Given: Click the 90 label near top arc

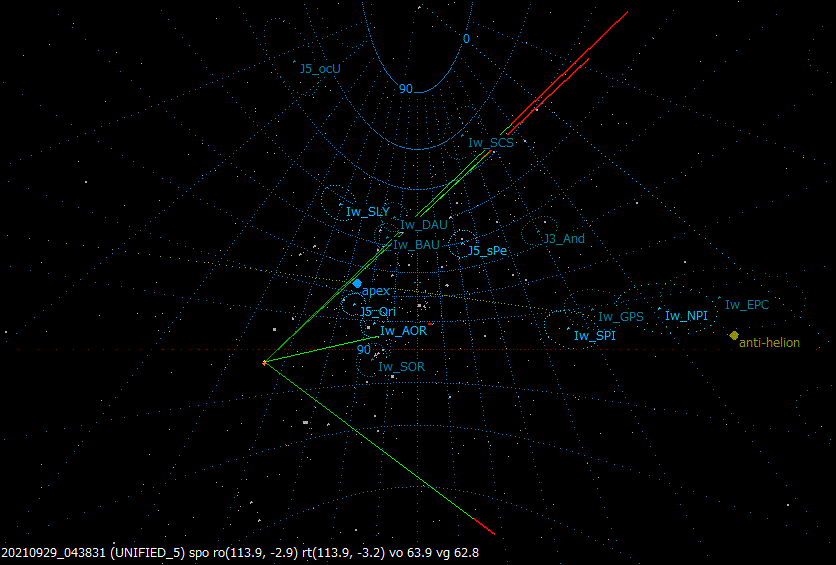Looking at the screenshot, I should (406, 89).
